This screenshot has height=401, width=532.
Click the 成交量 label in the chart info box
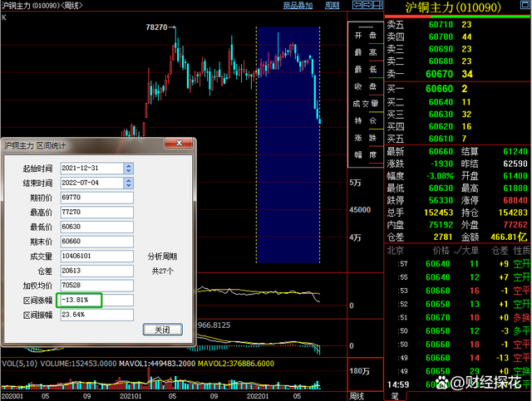tap(366, 104)
